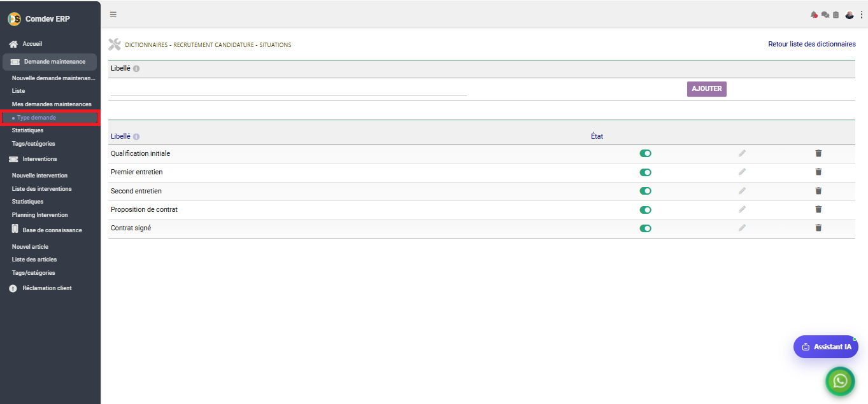868x404 pixels.
Task: Click the Comdev ERP logo
Action: click(x=14, y=19)
